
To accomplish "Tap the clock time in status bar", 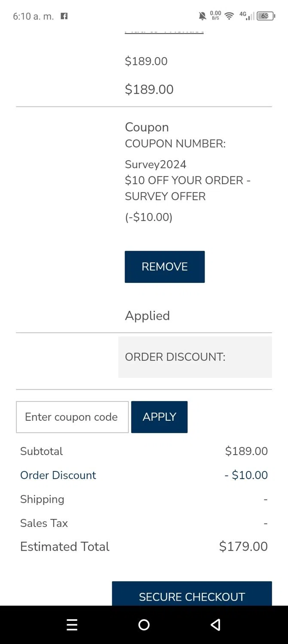I will 33,16.
